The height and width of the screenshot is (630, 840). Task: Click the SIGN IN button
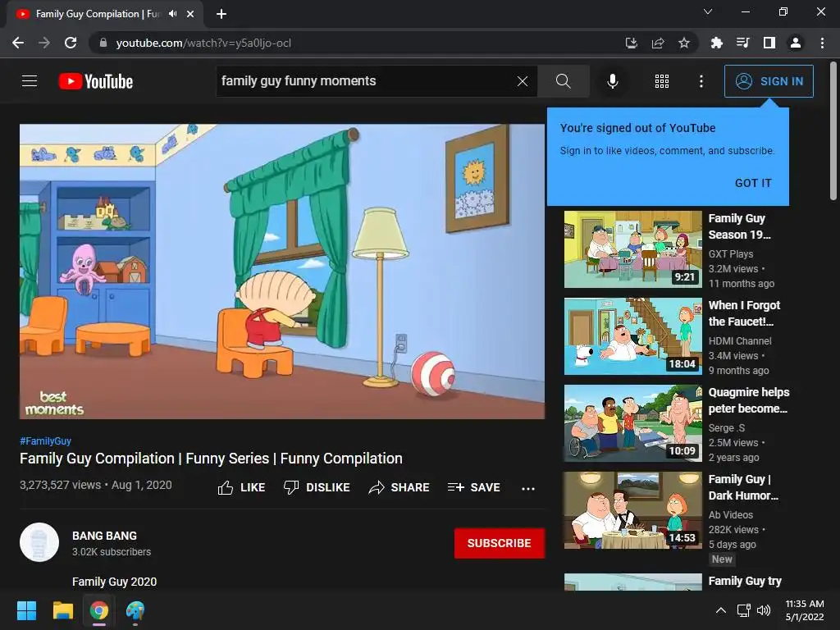[x=769, y=81]
